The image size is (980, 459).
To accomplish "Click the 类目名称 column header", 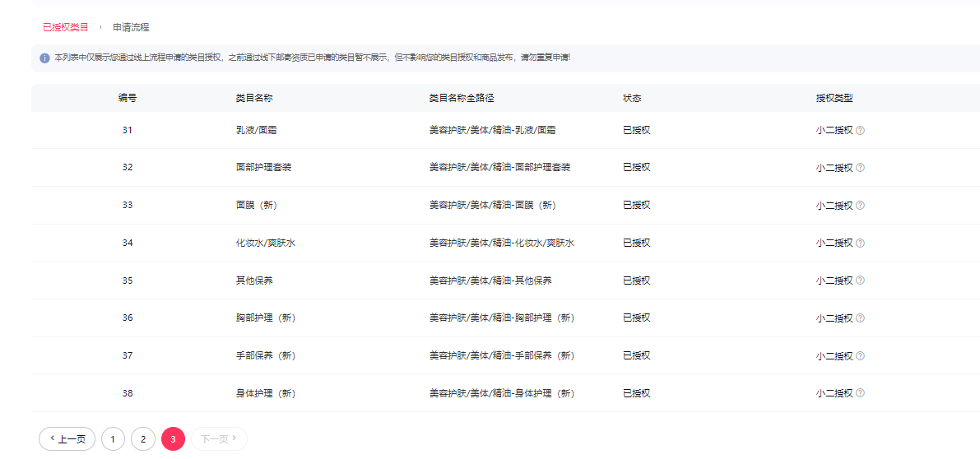I will [x=254, y=98].
